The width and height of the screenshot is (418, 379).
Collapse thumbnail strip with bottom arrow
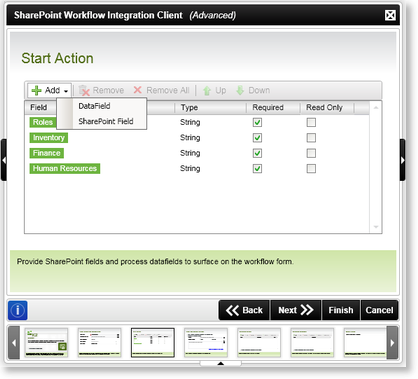[x=220, y=363]
